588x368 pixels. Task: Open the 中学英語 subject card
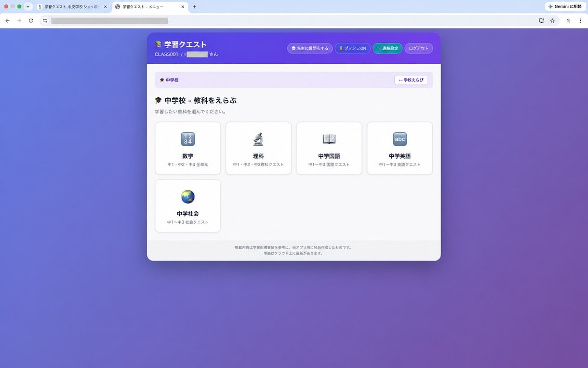(400, 148)
